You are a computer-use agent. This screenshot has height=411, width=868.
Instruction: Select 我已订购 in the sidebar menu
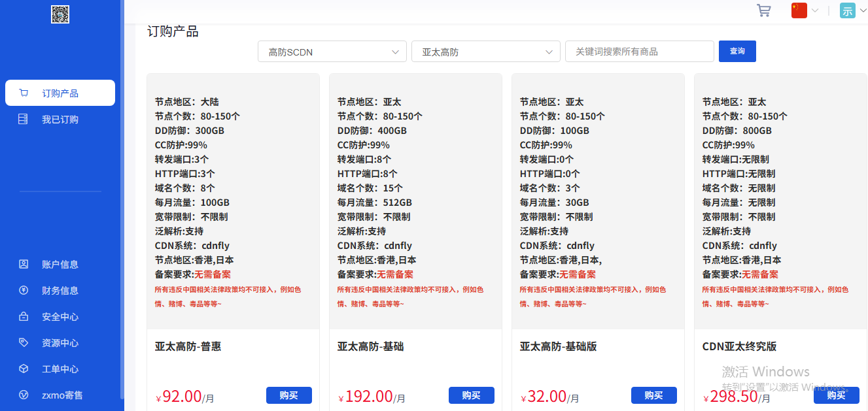click(60, 120)
